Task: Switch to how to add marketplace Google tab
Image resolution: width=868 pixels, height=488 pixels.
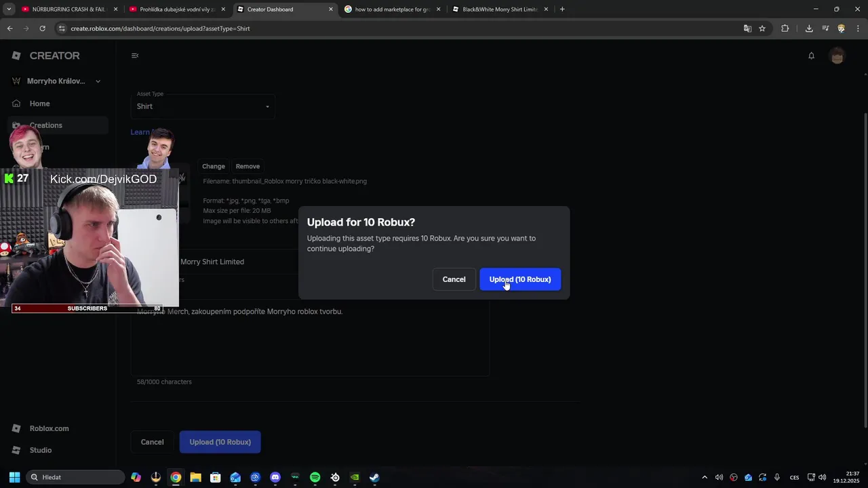Action: [x=393, y=9]
